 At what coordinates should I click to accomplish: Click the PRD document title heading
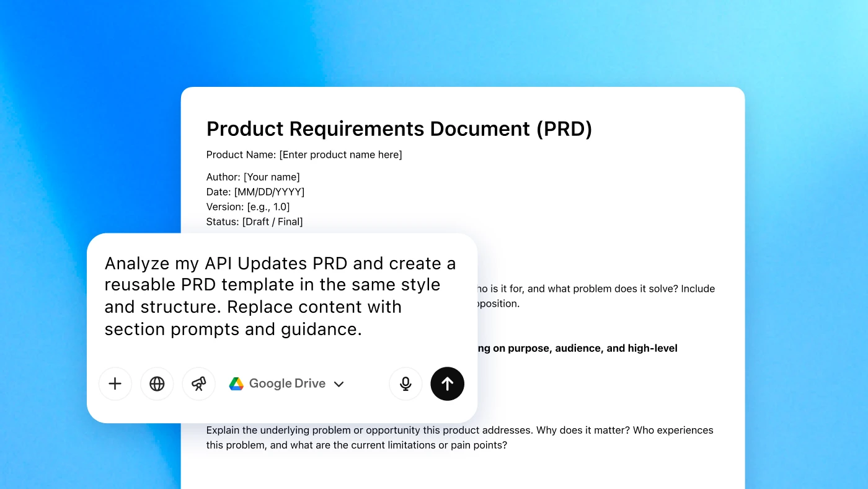(399, 128)
